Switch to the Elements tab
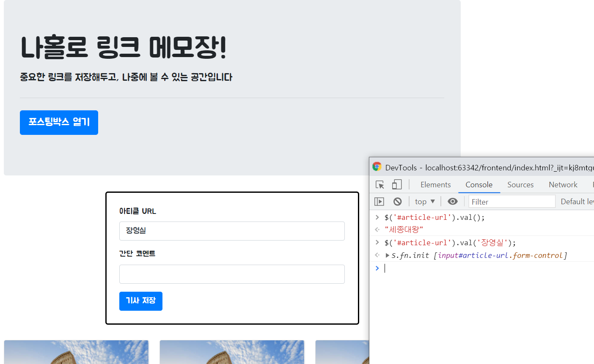The width and height of the screenshot is (594, 364). (x=435, y=185)
